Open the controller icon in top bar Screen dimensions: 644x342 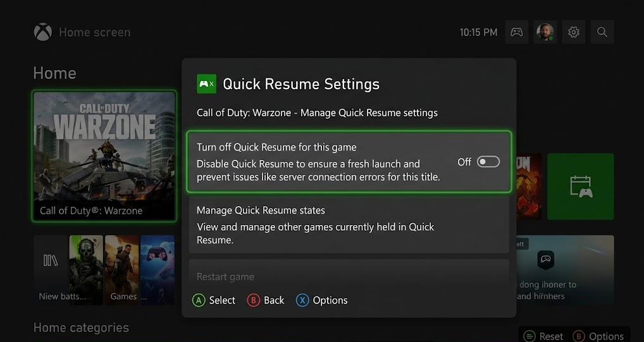point(516,32)
